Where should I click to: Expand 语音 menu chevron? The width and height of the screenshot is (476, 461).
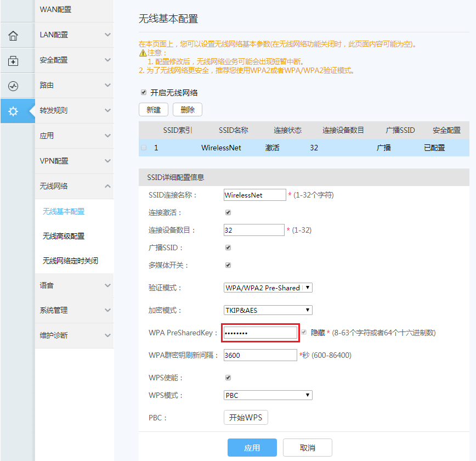tap(107, 285)
